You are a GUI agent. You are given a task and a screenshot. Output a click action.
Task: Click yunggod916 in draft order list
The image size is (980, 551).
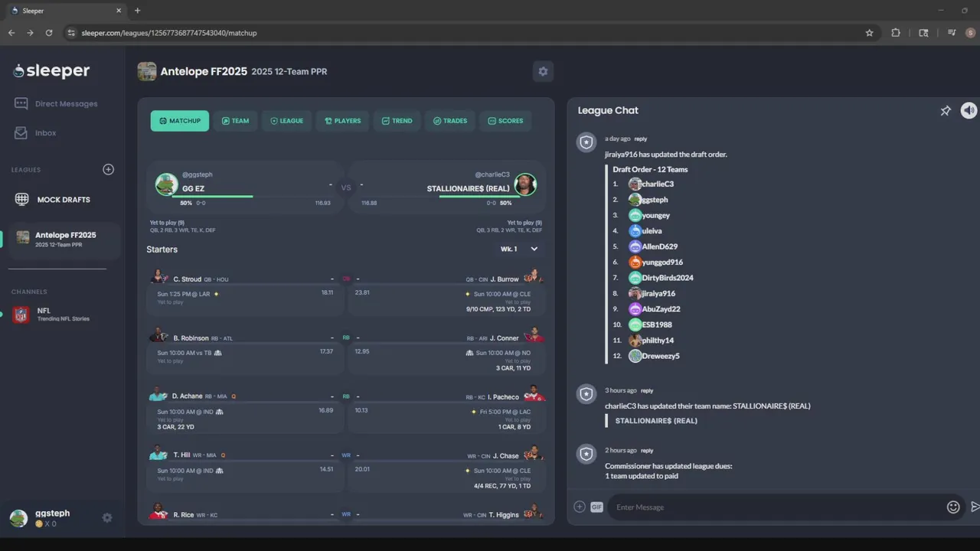pos(656,262)
